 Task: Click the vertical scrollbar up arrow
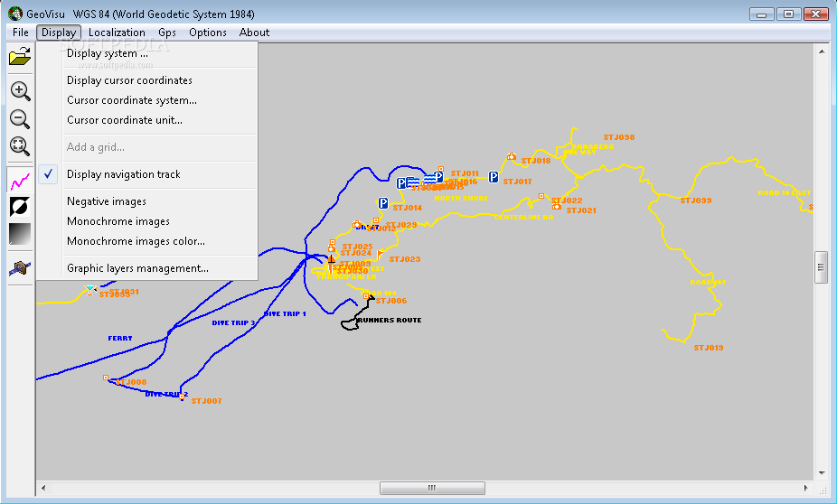[x=822, y=51]
